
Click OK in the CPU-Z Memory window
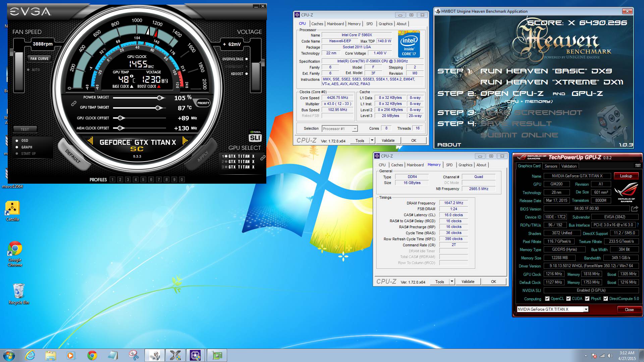[x=493, y=282]
